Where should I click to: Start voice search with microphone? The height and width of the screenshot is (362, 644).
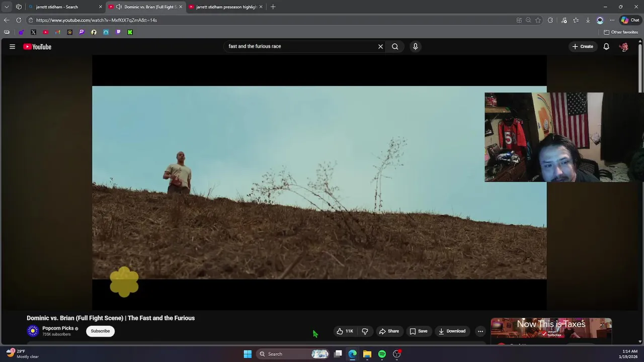pyautogui.click(x=415, y=46)
